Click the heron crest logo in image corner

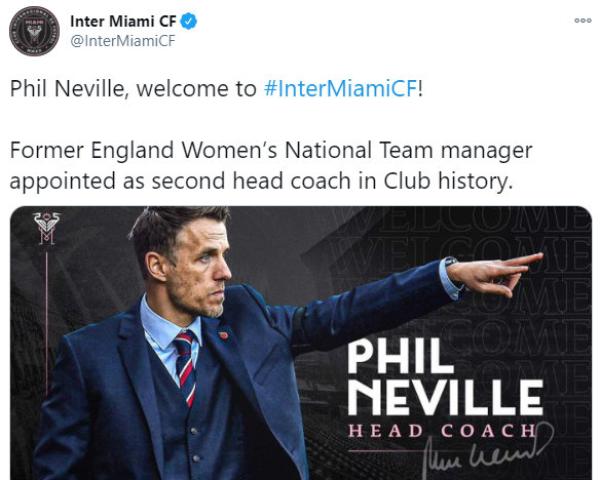tap(47, 228)
